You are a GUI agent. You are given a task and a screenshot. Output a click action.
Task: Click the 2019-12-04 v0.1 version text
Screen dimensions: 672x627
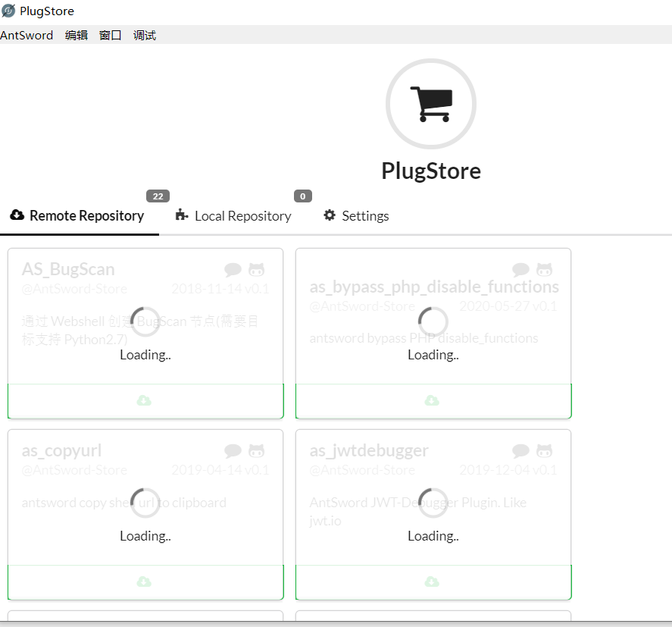(x=508, y=471)
